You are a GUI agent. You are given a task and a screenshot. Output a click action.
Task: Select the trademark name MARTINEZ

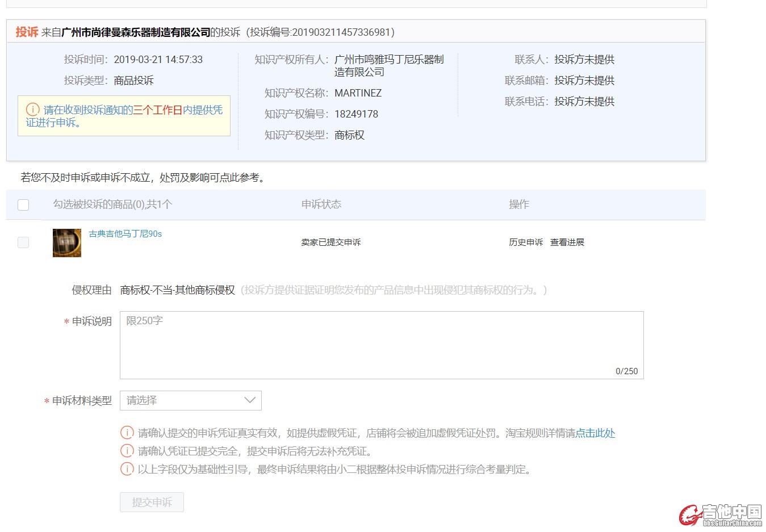(x=358, y=93)
